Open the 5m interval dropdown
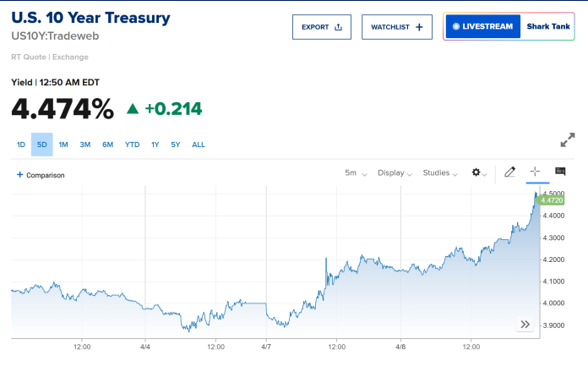This screenshot has height=366, width=588. coord(356,172)
